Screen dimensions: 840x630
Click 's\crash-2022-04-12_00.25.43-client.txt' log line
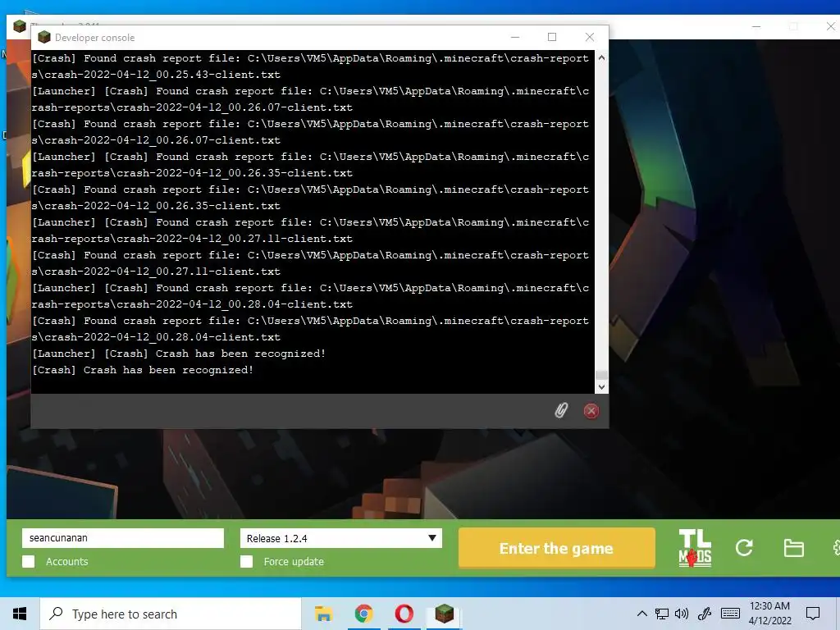(156, 75)
